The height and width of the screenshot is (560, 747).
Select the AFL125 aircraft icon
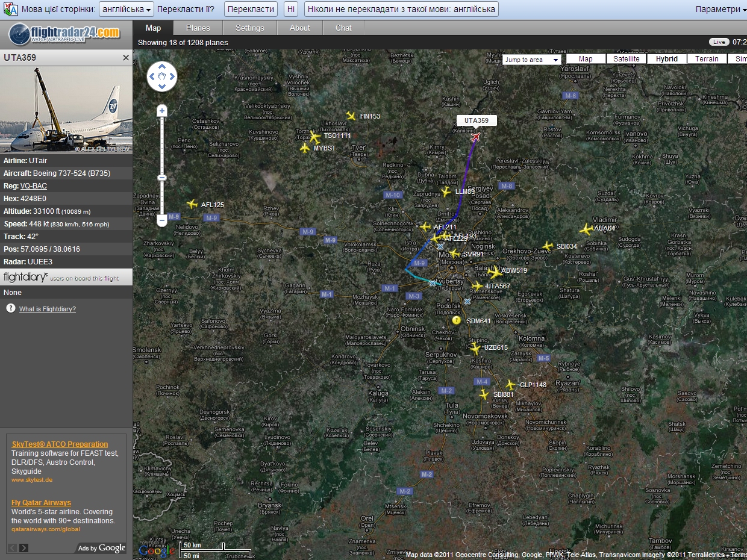tap(192, 205)
